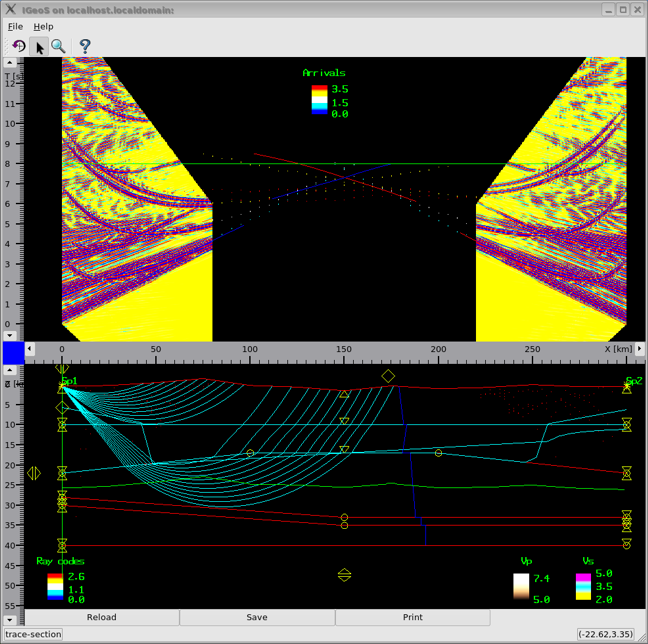Activate the magnifying glass zoom tool
648x644 pixels.
pyautogui.click(x=59, y=46)
